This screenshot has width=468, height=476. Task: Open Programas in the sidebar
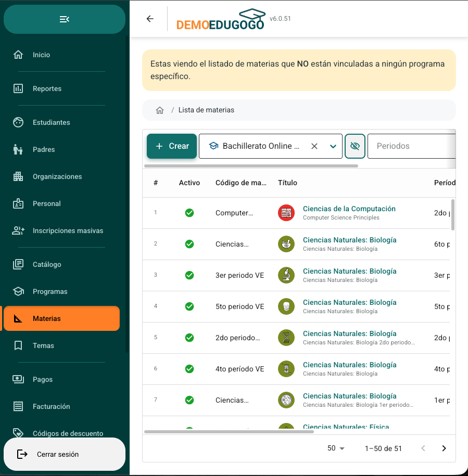[x=61, y=291]
